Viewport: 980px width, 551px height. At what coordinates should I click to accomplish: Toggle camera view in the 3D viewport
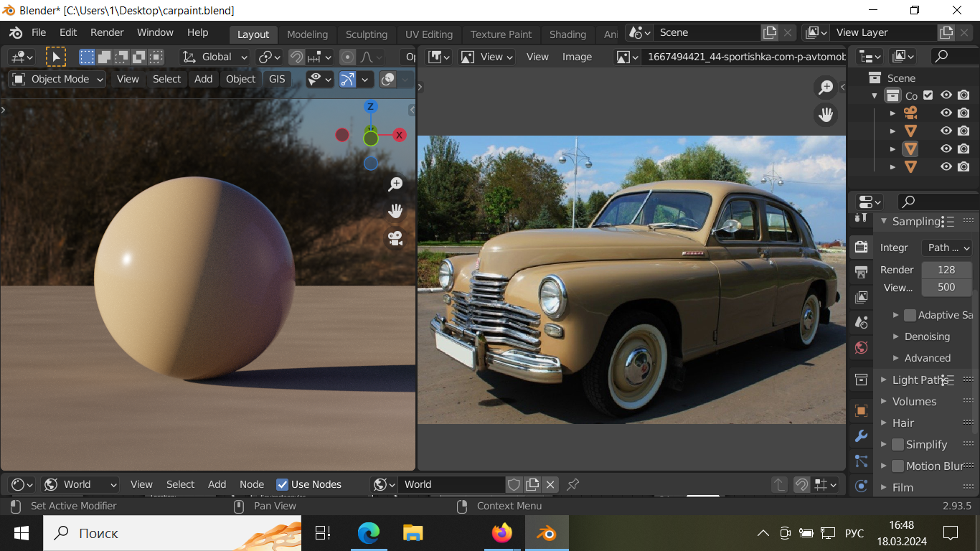pyautogui.click(x=395, y=238)
